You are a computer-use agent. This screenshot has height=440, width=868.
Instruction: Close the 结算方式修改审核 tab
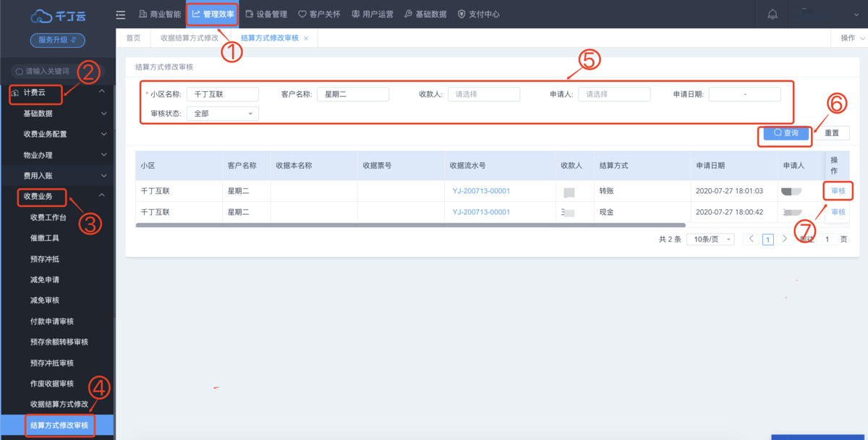point(306,38)
